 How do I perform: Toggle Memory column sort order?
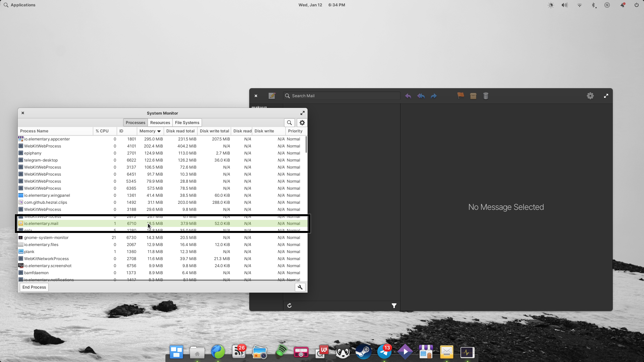click(150, 131)
